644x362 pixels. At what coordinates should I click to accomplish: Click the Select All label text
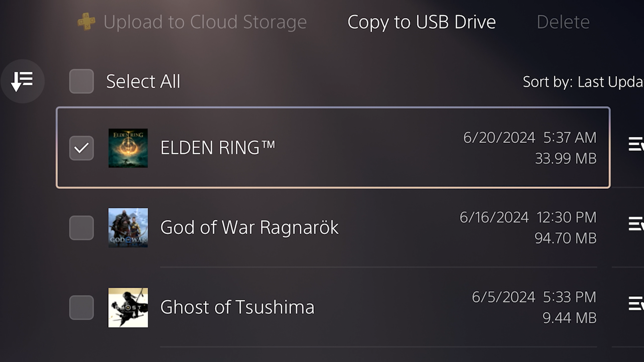[x=143, y=81]
